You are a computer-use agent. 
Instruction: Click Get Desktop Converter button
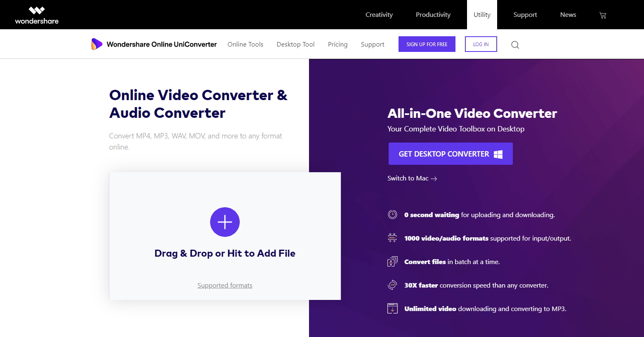(x=451, y=154)
